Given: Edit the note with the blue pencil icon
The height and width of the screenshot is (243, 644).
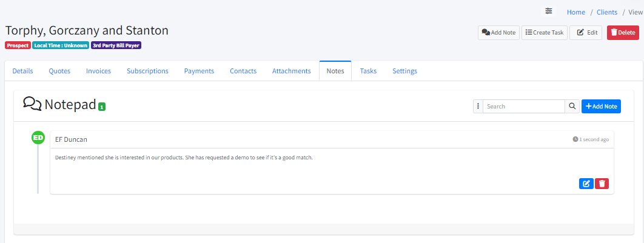Looking at the screenshot, I should click(586, 184).
